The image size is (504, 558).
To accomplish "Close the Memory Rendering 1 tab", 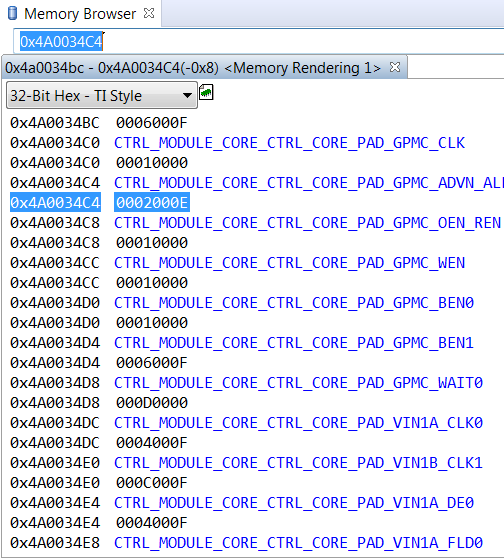I will [395, 67].
